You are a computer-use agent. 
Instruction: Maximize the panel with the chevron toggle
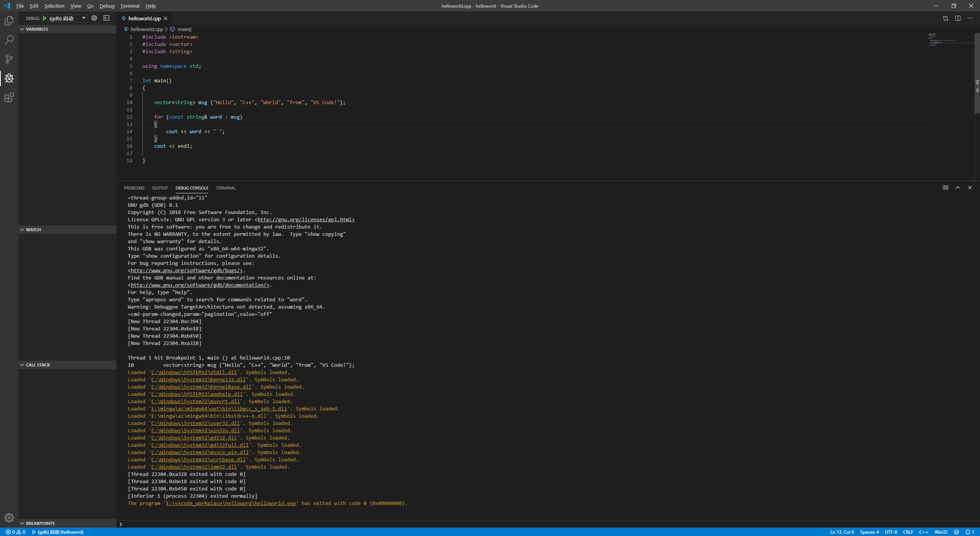tap(957, 187)
